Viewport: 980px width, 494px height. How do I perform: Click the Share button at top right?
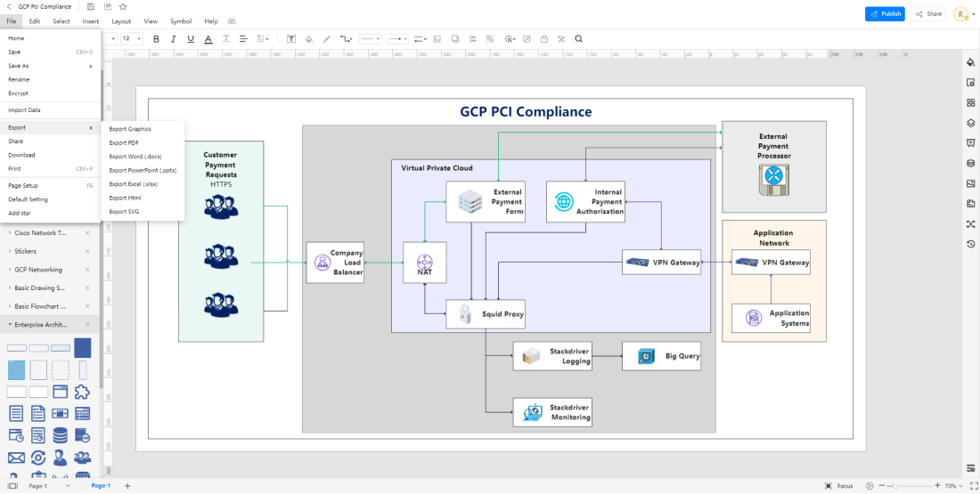[x=928, y=13]
